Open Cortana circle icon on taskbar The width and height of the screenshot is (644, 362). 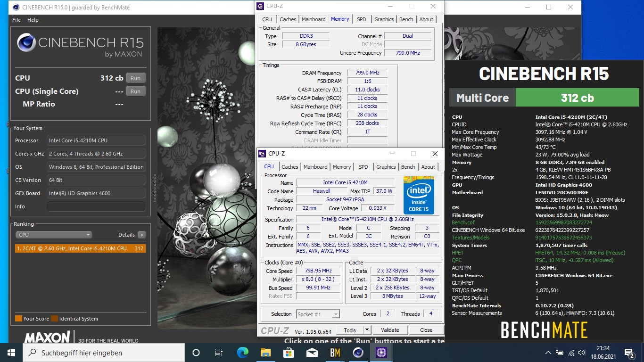[x=196, y=353]
